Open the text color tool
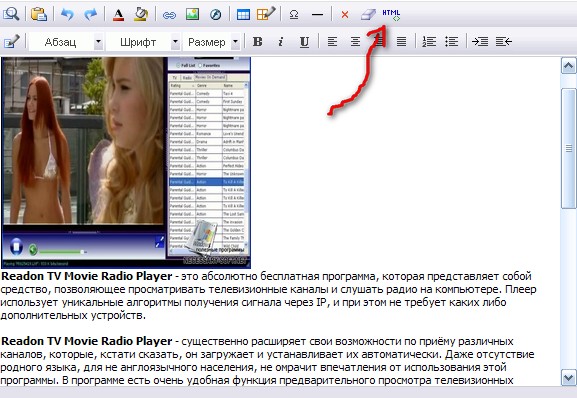The image size is (577, 398). point(118,15)
